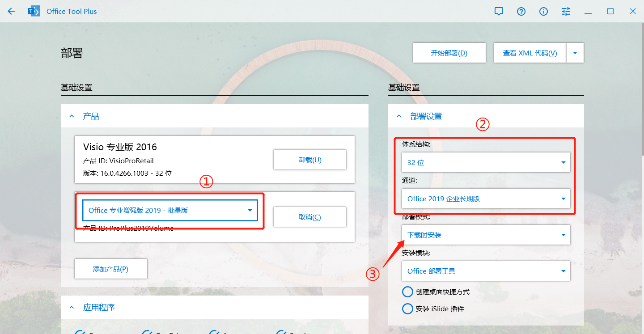This screenshot has width=644, height=334.
Task: Open the 部署模式 下载时安装 dropdown
Action: pyautogui.click(x=486, y=235)
